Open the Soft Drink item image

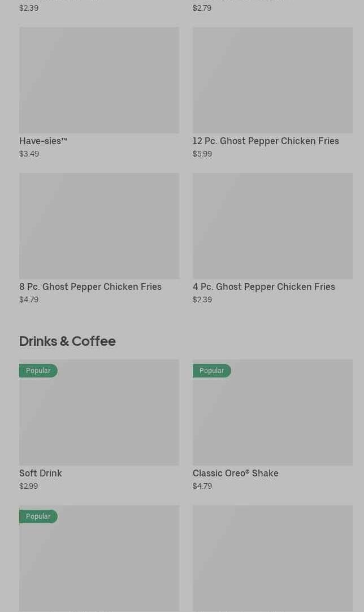99,418
